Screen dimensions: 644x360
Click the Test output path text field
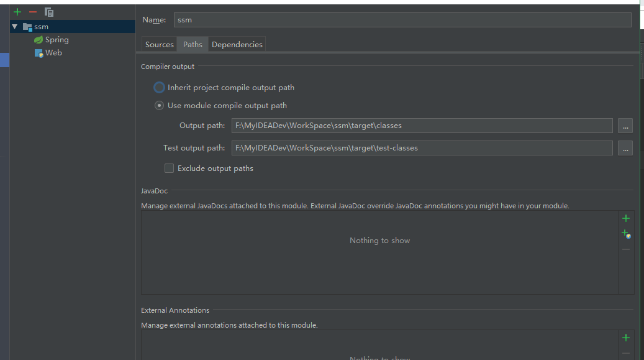click(422, 148)
